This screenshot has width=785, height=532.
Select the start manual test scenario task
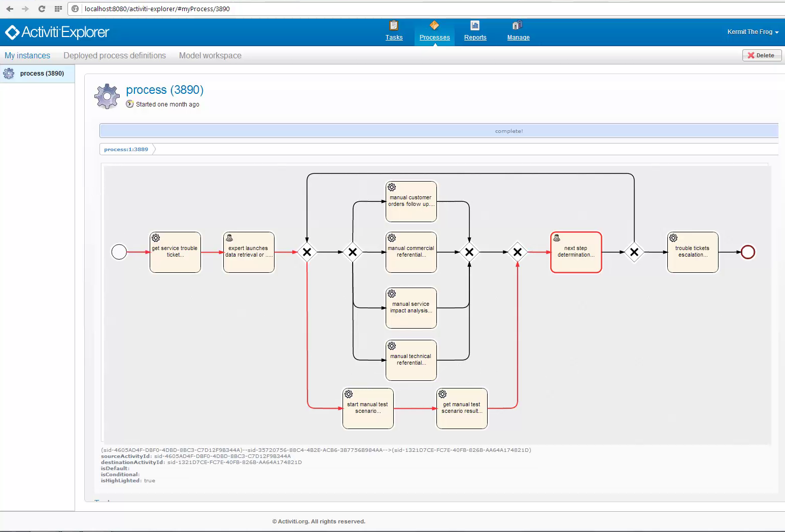coord(368,408)
